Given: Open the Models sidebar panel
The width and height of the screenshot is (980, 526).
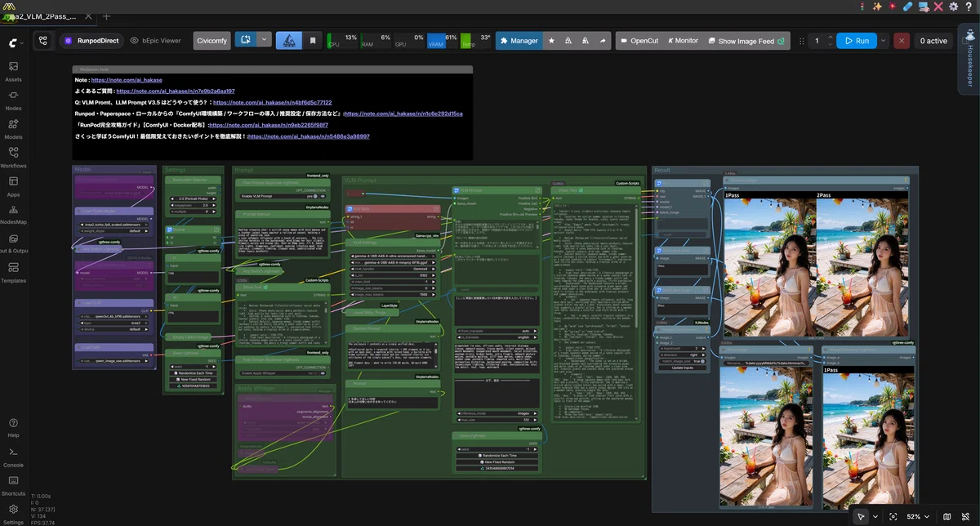Looking at the screenshot, I should point(13,129).
